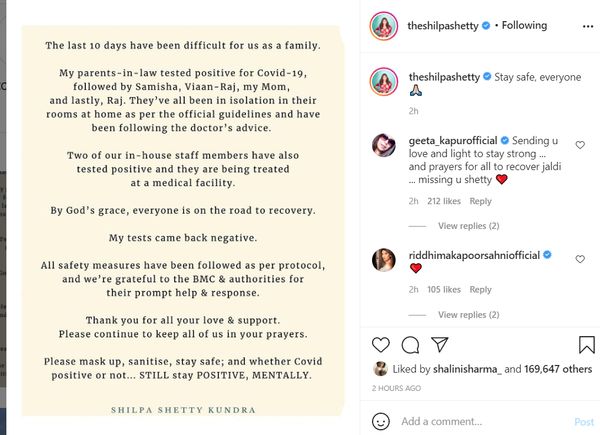Image resolution: width=600 pixels, height=435 pixels.
Task: Expand replies under geeta_kapurofficial's comment
Action: 468,226
